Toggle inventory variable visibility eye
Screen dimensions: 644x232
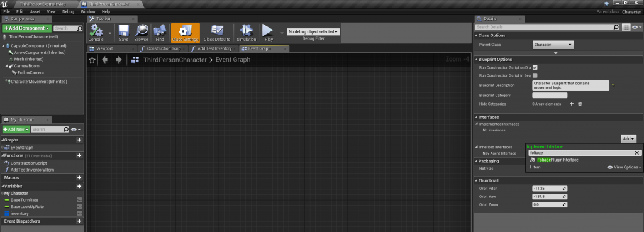pyautogui.click(x=79, y=214)
